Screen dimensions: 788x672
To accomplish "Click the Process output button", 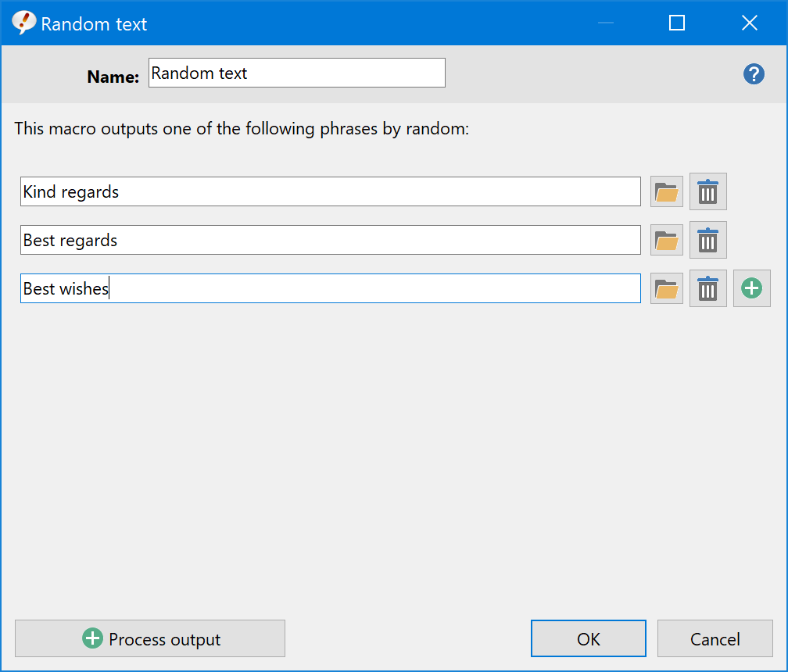I will 150,638.
